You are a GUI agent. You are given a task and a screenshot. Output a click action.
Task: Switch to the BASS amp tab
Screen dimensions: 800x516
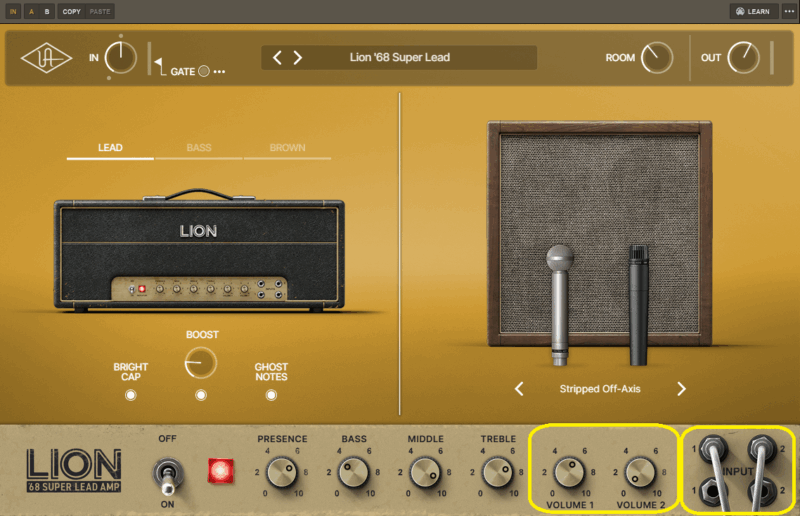click(x=198, y=148)
